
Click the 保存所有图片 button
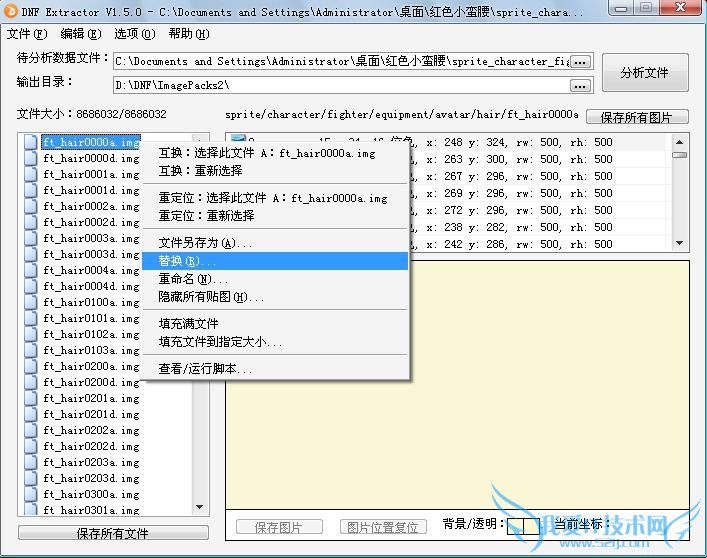tap(637, 117)
